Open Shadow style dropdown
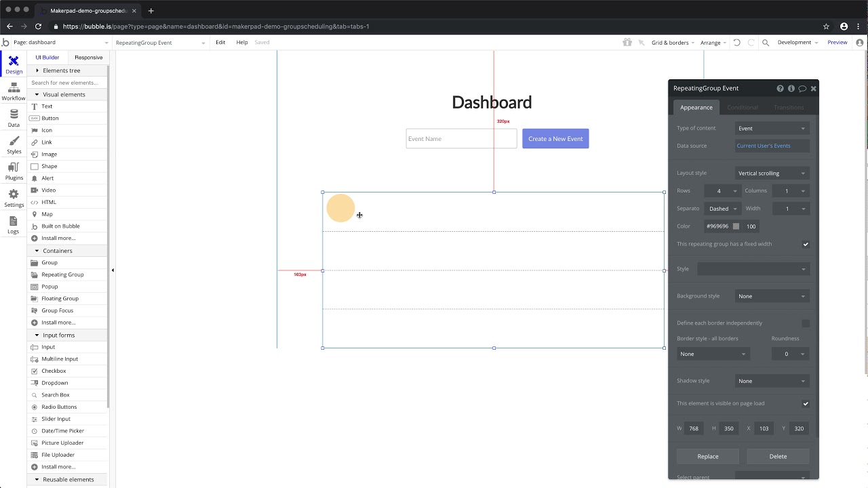The image size is (868, 488). coord(772,381)
